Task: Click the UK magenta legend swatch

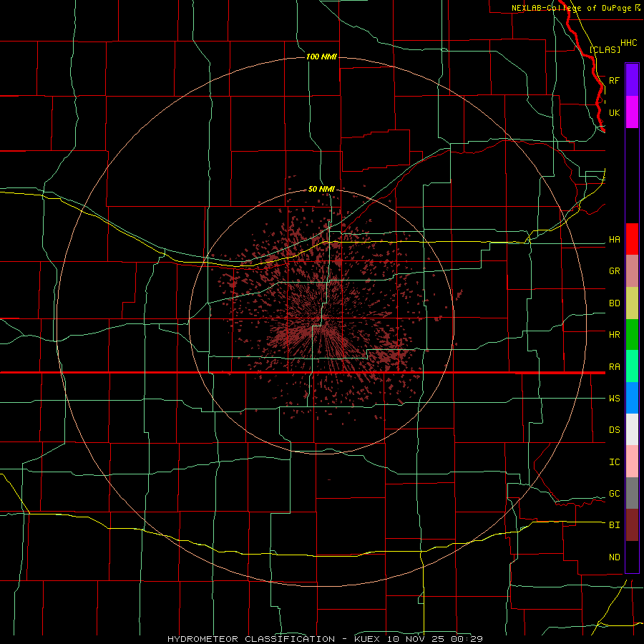Action: point(632,112)
